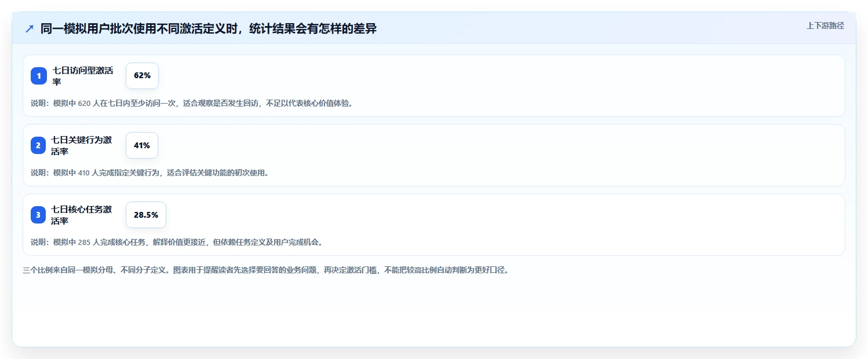This screenshot has width=868, height=359.
Task: Open the 上下游路径 link
Action: coord(825,25)
